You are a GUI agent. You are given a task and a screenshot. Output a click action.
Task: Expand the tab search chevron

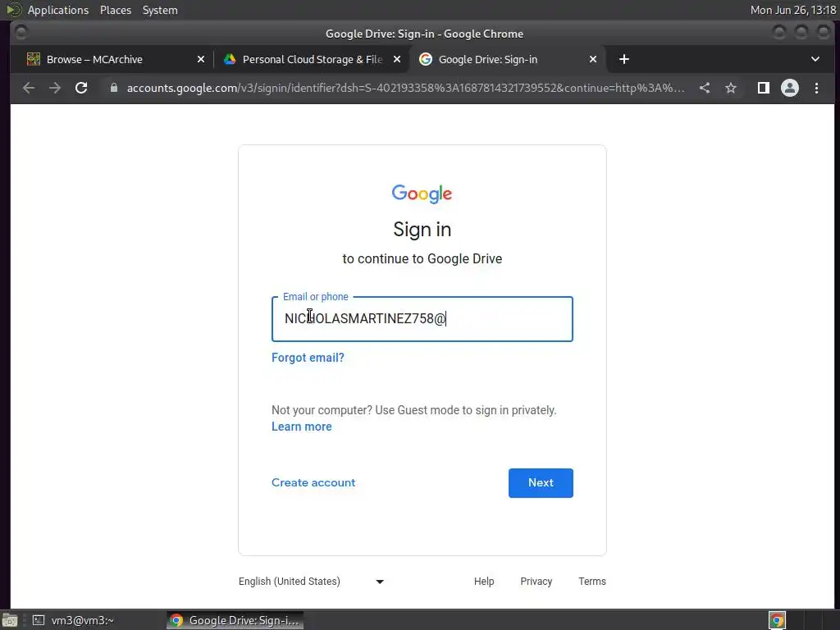[815, 59]
